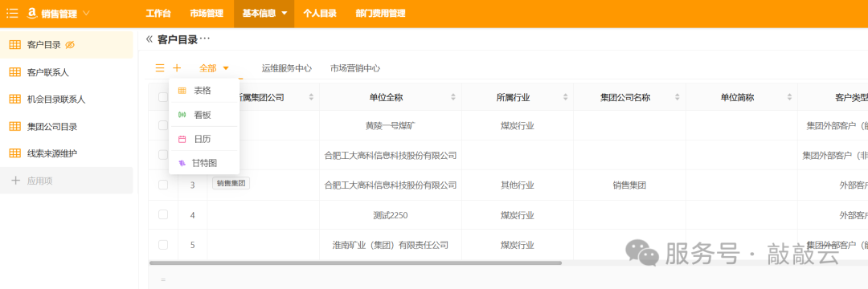Select the 测试2250 cell

coord(391,215)
